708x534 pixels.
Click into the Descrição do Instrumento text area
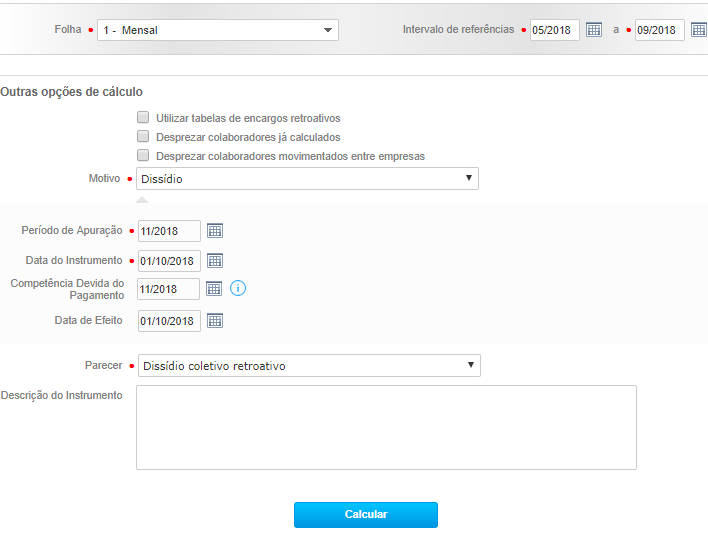click(386, 427)
